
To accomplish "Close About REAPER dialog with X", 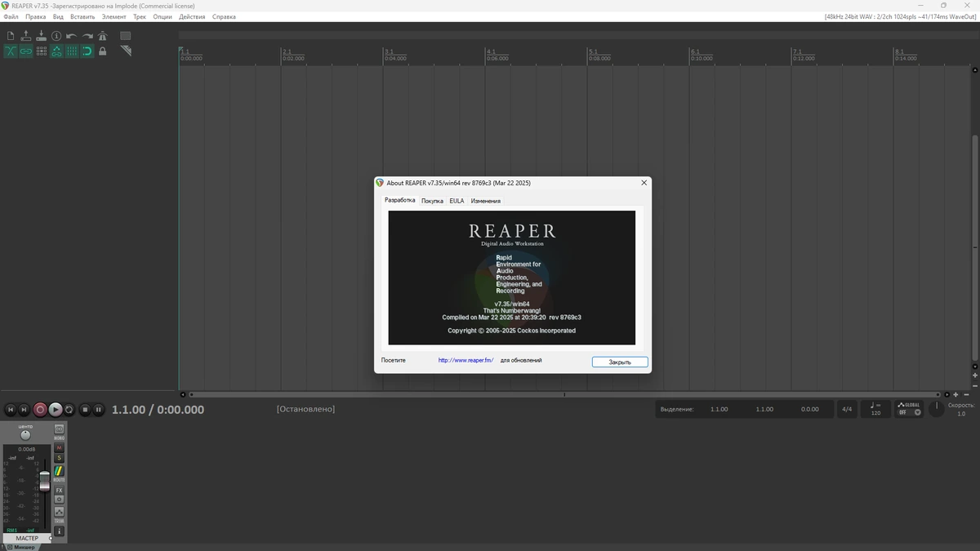I will click(644, 183).
